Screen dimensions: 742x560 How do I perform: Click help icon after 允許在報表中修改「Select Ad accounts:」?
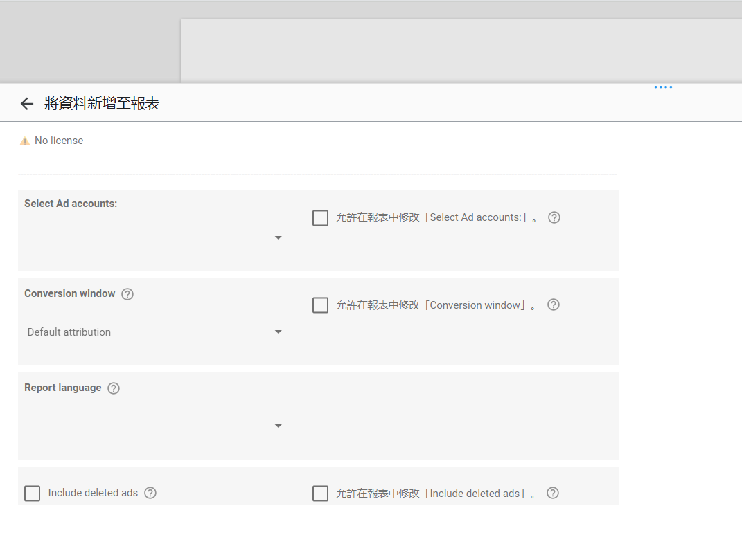554,217
